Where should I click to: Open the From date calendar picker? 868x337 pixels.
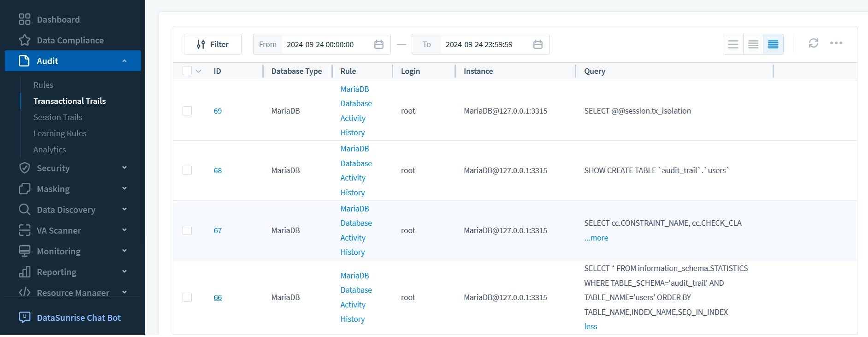379,44
